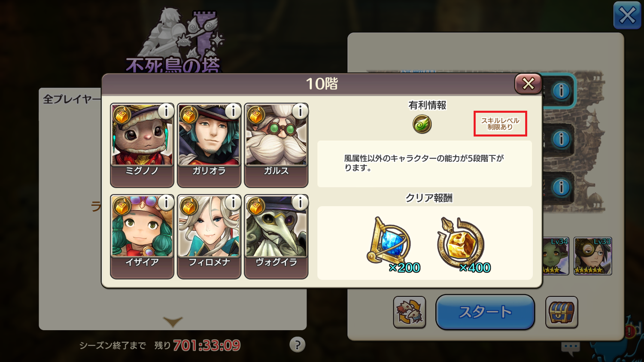This screenshot has width=644, height=362.
Task: Click the スタート button
Action: [485, 312]
